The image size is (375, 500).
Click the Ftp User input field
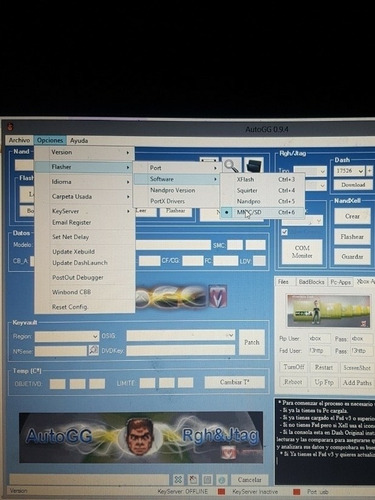319,338
